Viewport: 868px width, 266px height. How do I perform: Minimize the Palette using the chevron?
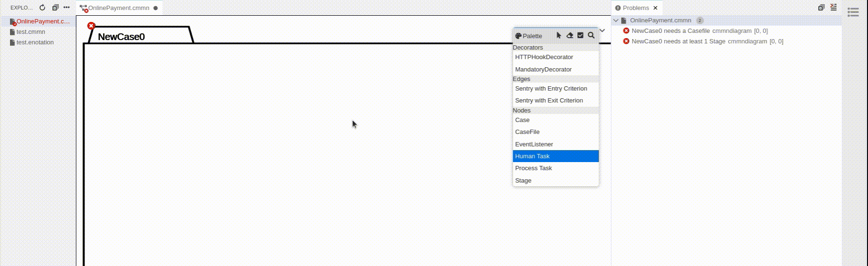click(603, 31)
